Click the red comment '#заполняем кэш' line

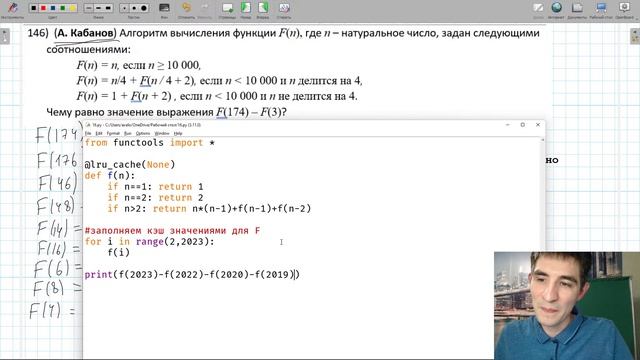[172, 231]
